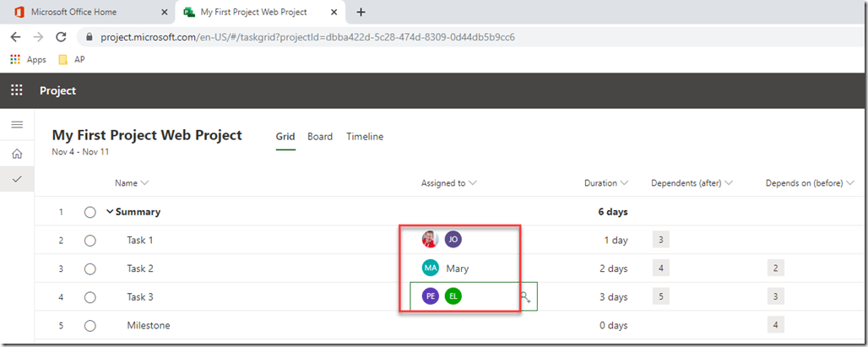Open the Microsoft Office Home browser tab
Image resolution: width=868 pixels, height=347 pixels.
(x=84, y=13)
